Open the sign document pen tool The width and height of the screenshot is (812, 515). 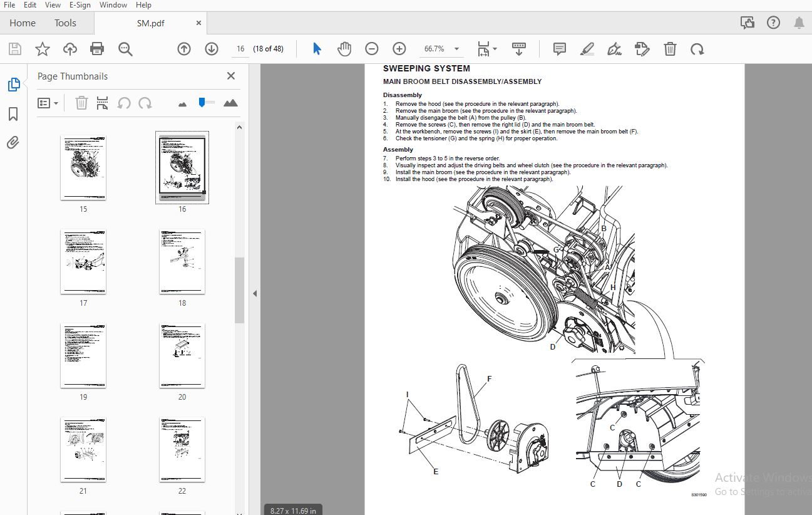click(615, 49)
